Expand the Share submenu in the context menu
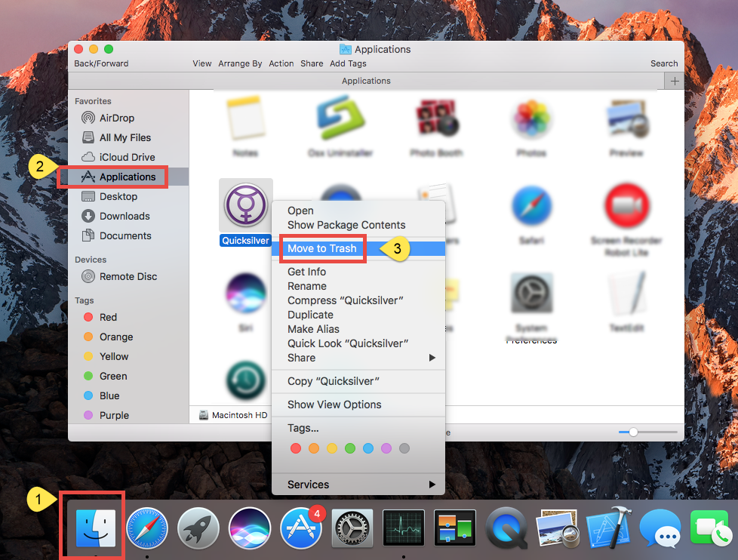This screenshot has width=738, height=560. (x=301, y=357)
